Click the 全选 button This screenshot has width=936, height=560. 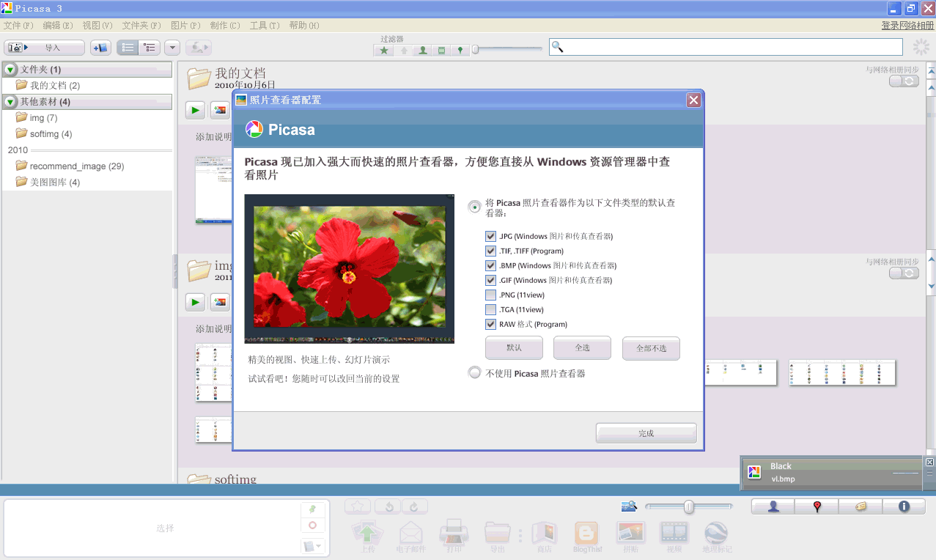click(x=582, y=348)
